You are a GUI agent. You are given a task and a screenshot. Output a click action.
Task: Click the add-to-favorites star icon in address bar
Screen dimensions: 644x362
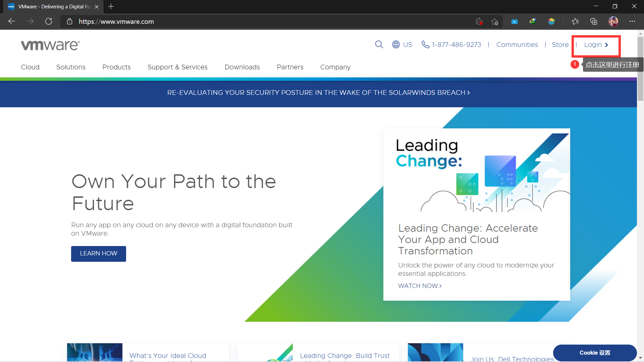click(494, 21)
